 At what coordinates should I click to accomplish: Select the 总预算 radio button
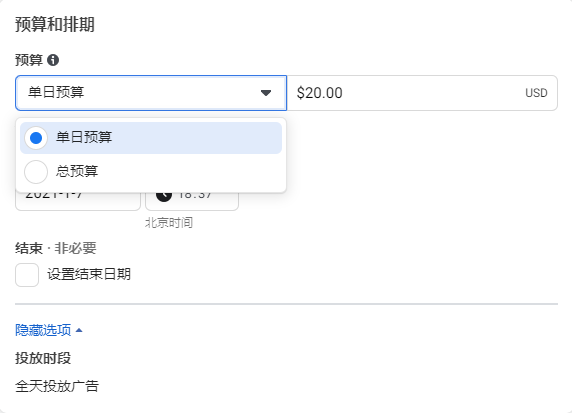(36, 172)
